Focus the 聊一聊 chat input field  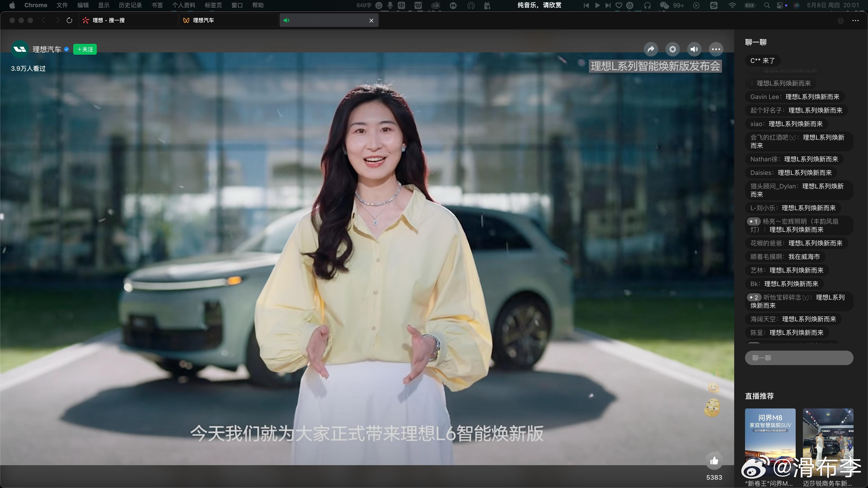799,358
